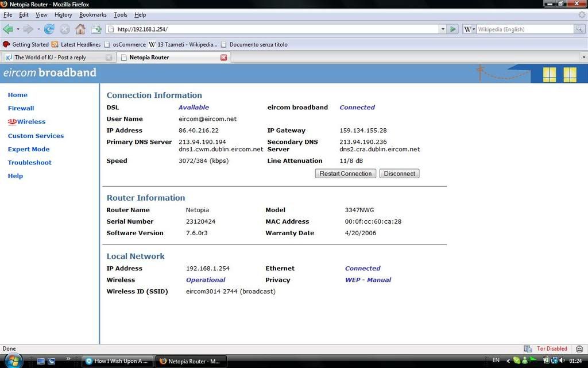Viewport: 588px width, 368px height.
Task: Click the green Go arrow button
Action: point(452,29)
